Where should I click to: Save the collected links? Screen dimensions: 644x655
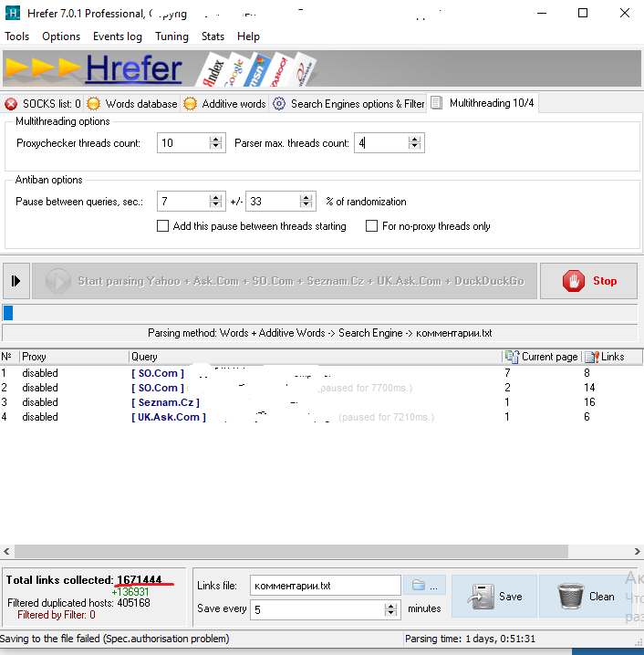click(x=494, y=596)
